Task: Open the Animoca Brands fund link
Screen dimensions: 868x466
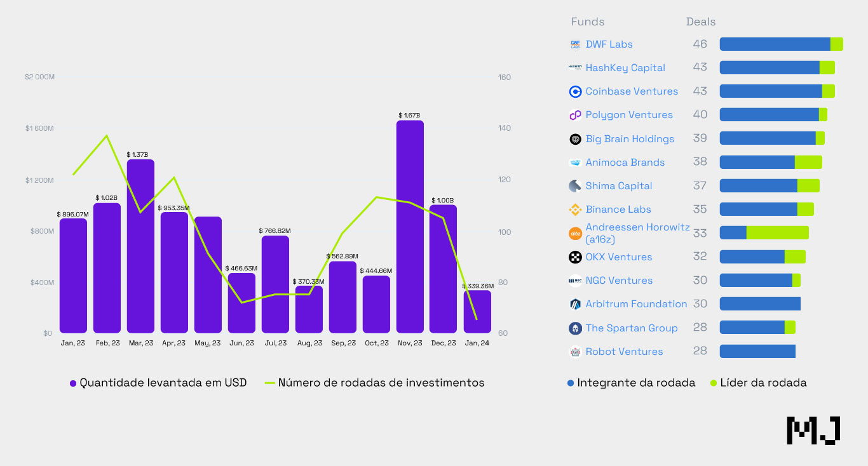Action: click(x=625, y=163)
